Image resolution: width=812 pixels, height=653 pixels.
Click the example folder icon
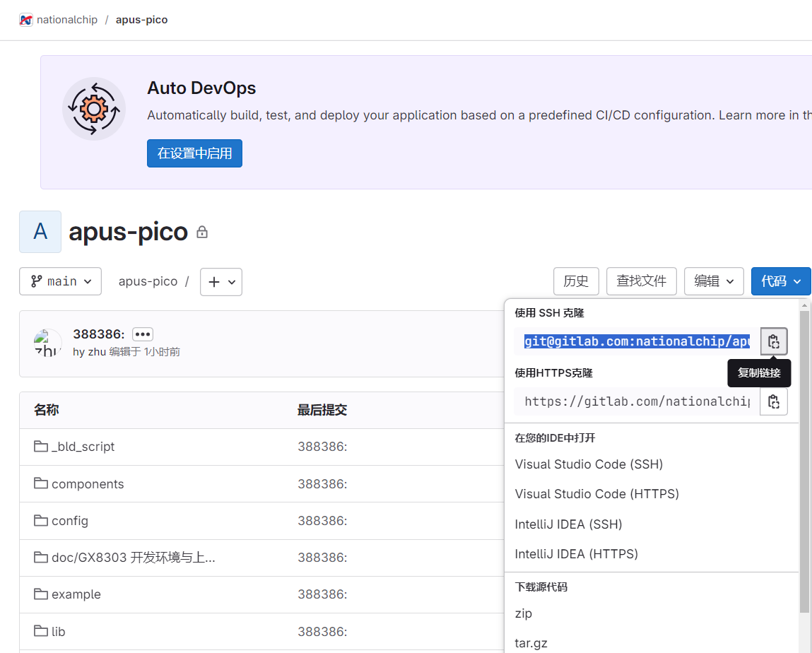[x=41, y=594]
